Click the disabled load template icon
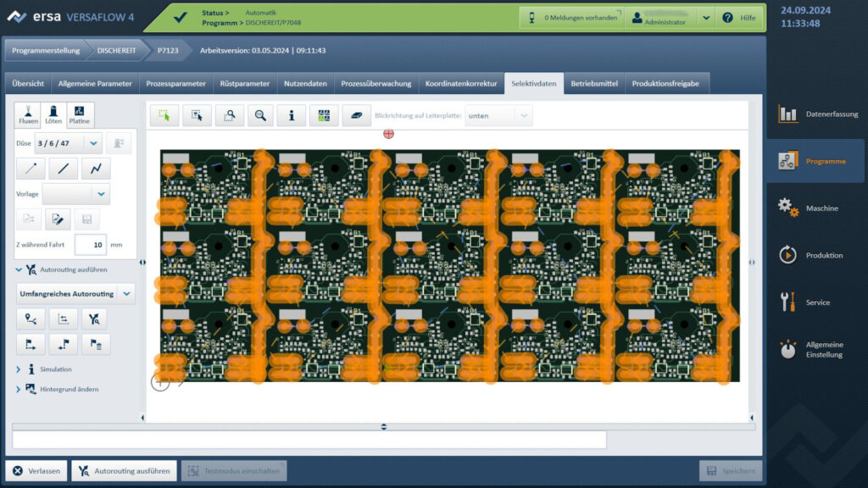868x488 pixels. coord(28,219)
